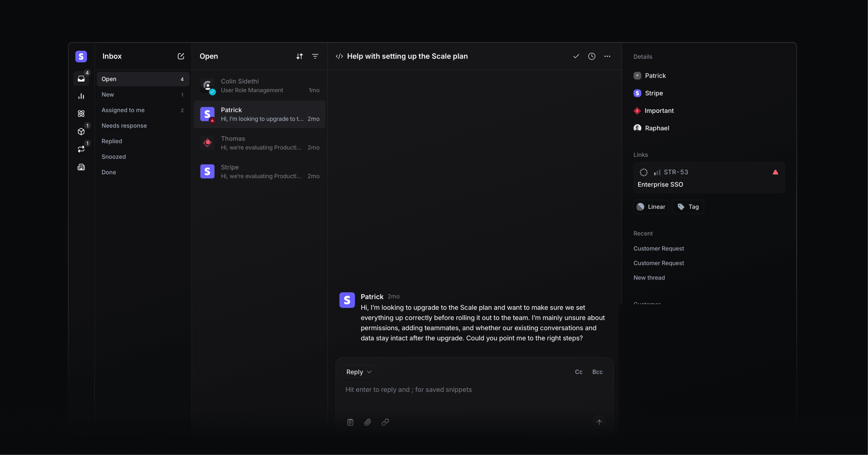Mark the conversation done with the checkmark icon
This screenshot has width=868, height=455.
576,56
